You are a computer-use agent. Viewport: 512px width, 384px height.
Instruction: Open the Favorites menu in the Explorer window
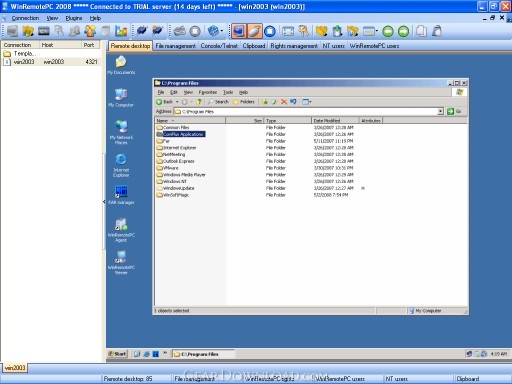[208, 92]
